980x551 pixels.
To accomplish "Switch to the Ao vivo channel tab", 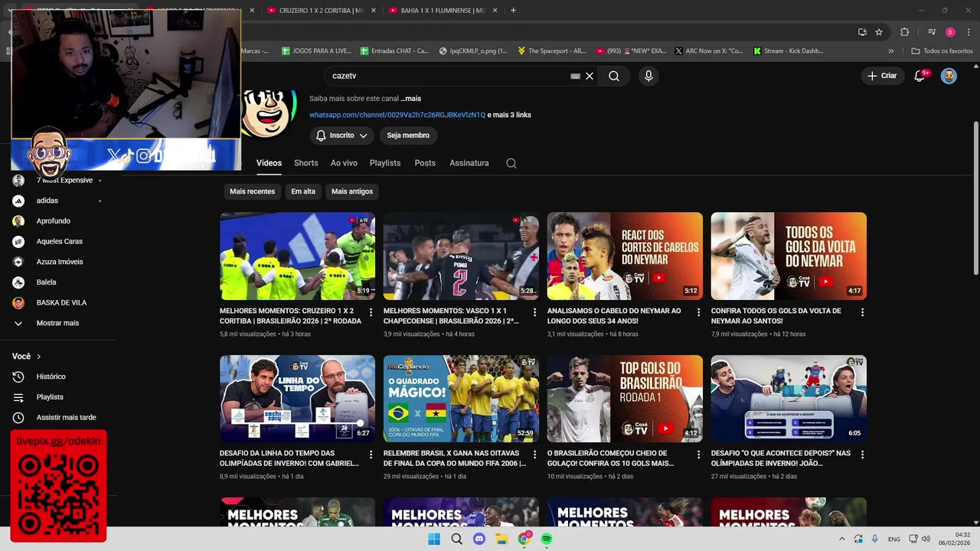I will [x=344, y=163].
